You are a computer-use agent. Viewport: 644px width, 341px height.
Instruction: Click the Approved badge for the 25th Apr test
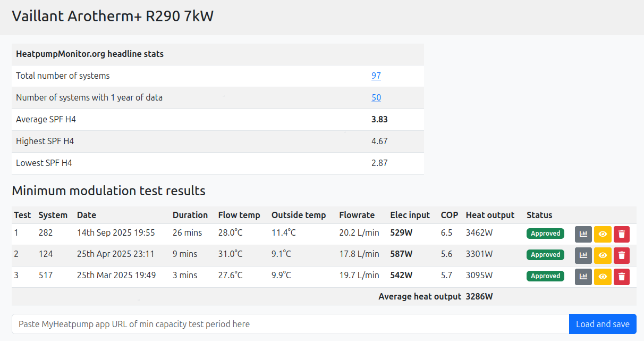click(x=545, y=255)
